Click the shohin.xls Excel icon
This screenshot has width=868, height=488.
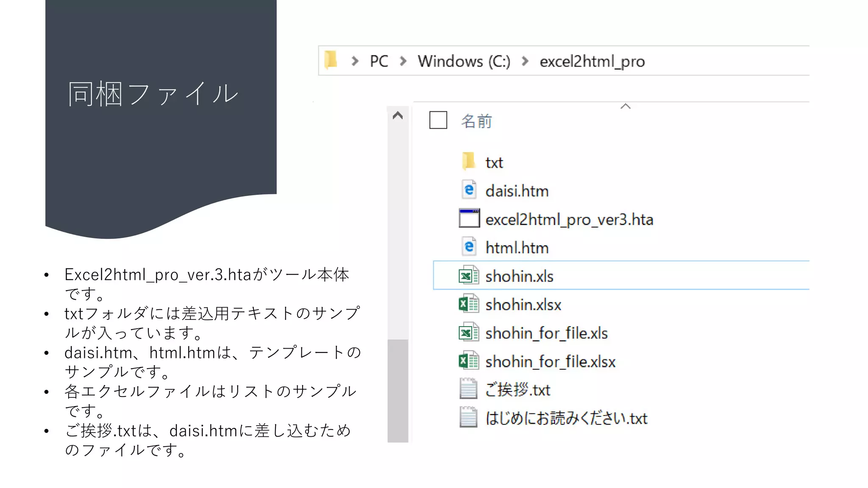pos(469,276)
